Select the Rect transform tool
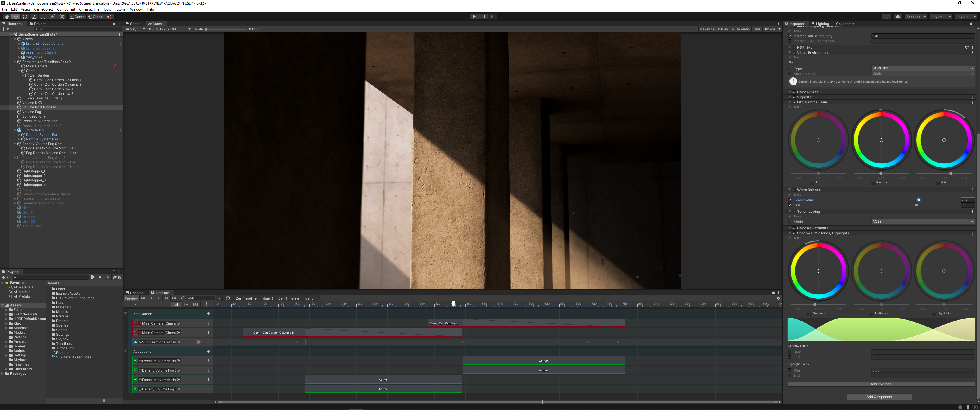Screen dimensions: 980x410 (43, 16)
